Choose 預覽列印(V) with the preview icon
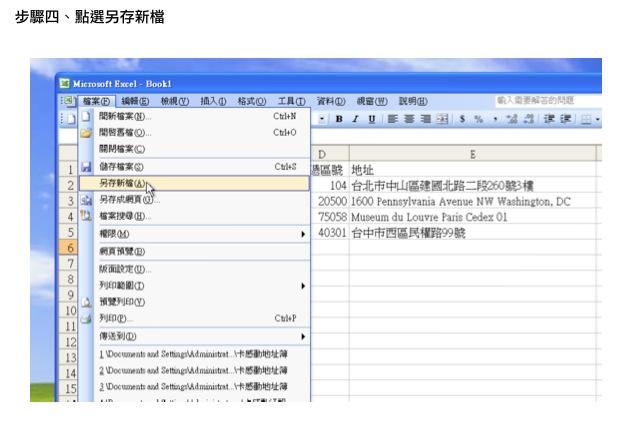Screen dimensions: 638x432 (x=194, y=302)
